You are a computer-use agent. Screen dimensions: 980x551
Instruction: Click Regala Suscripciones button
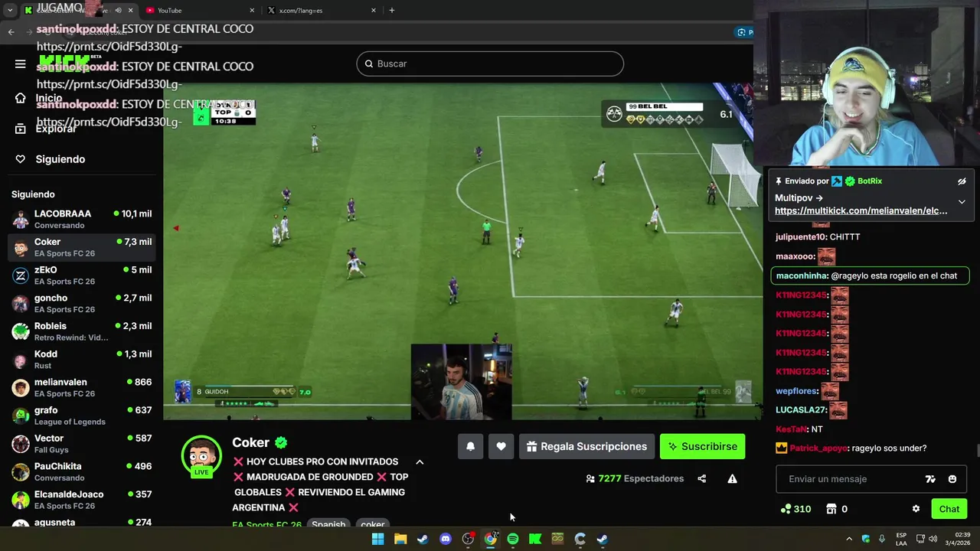tap(586, 447)
